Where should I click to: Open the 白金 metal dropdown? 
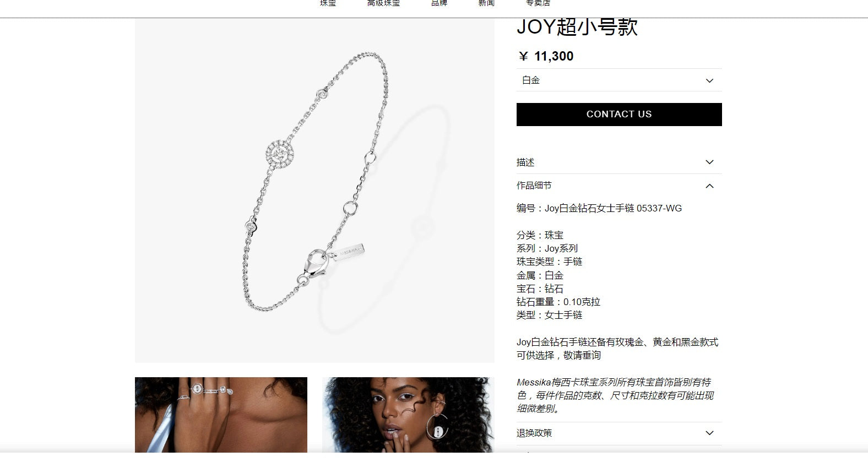click(x=619, y=80)
